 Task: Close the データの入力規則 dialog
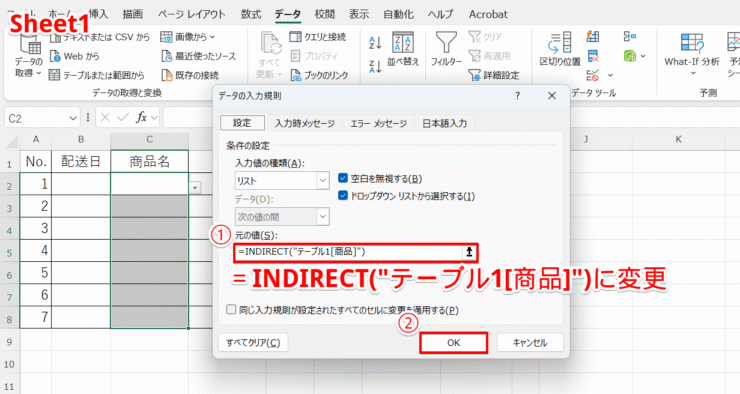(552, 96)
